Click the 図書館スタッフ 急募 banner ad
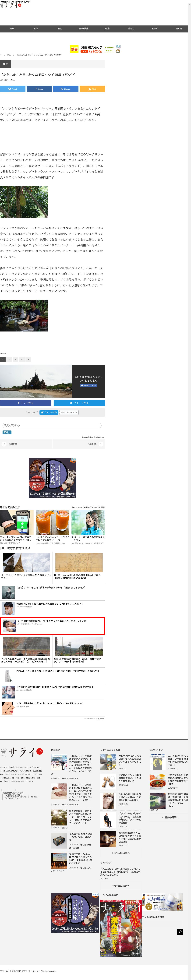Viewport: 191px width, 980px height. point(95,49)
